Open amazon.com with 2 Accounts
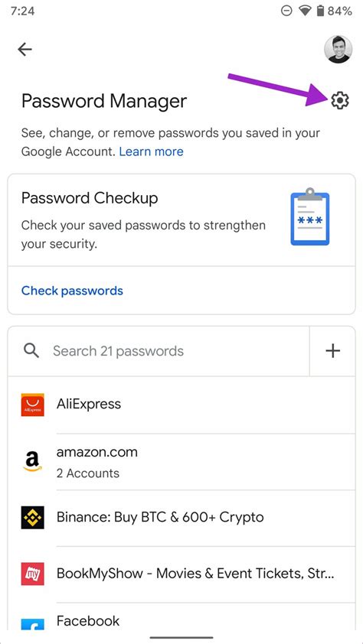The width and height of the screenshot is (363, 644). click(181, 462)
